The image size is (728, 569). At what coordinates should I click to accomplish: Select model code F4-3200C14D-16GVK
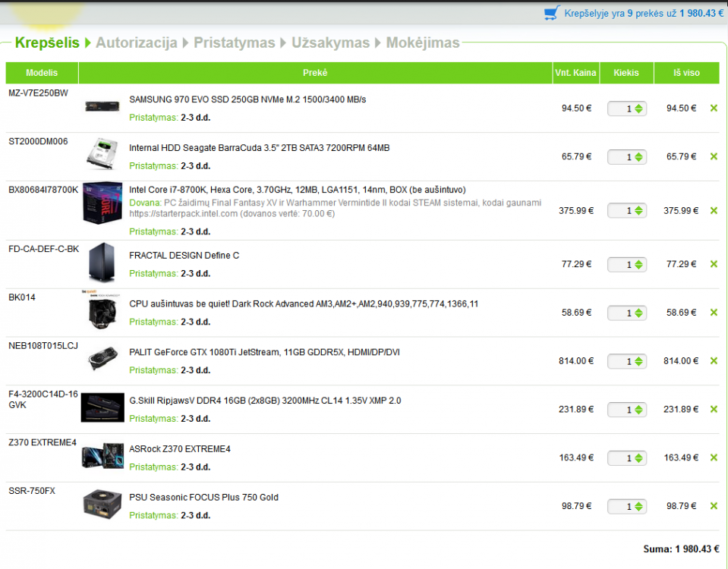pyautogui.click(x=43, y=399)
